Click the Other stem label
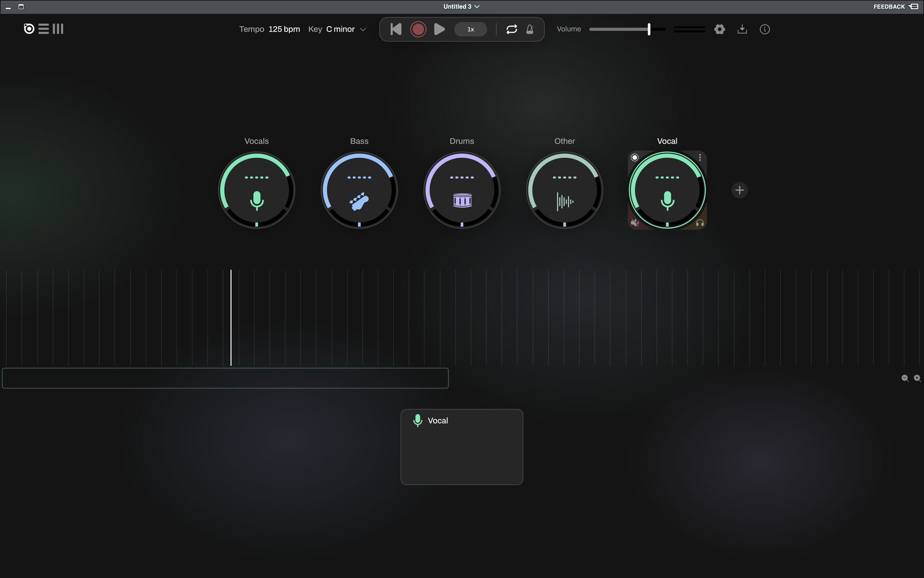This screenshot has width=924, height=578. (x=564, y=141)
